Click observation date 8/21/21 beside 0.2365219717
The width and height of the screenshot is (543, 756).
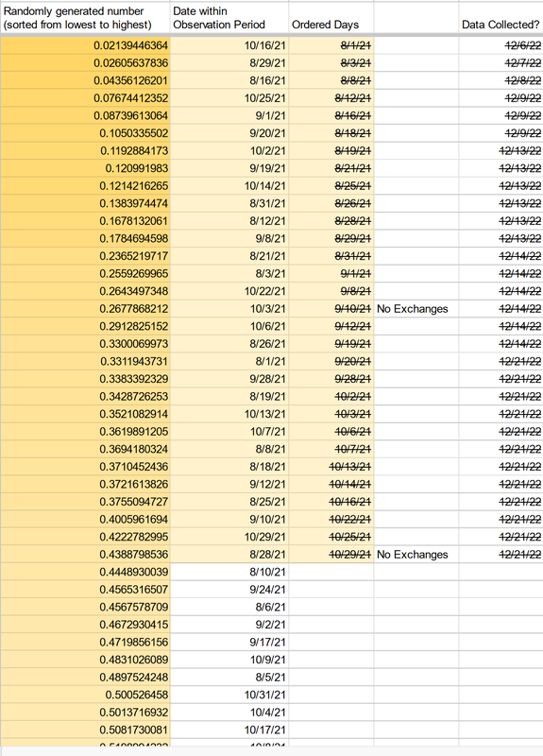tap(229, 256)
